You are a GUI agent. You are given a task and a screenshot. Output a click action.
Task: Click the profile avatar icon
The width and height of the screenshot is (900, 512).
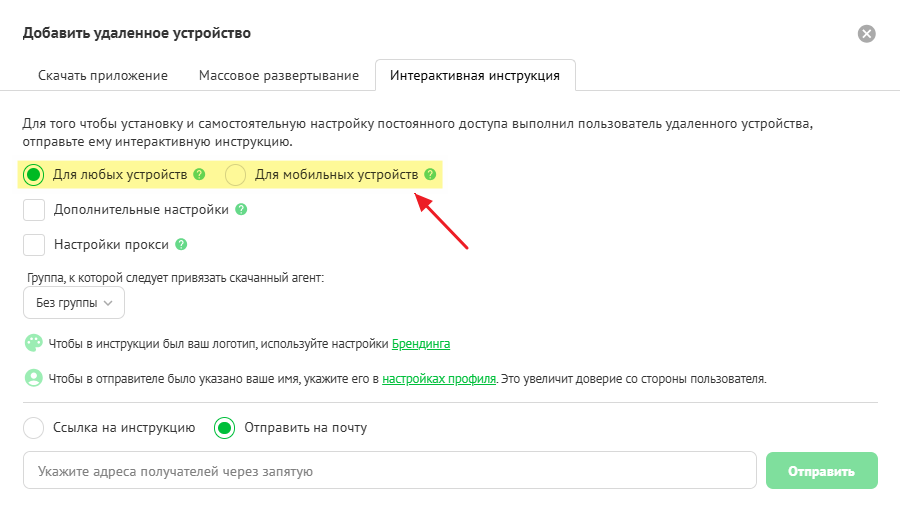coord(34,379)
